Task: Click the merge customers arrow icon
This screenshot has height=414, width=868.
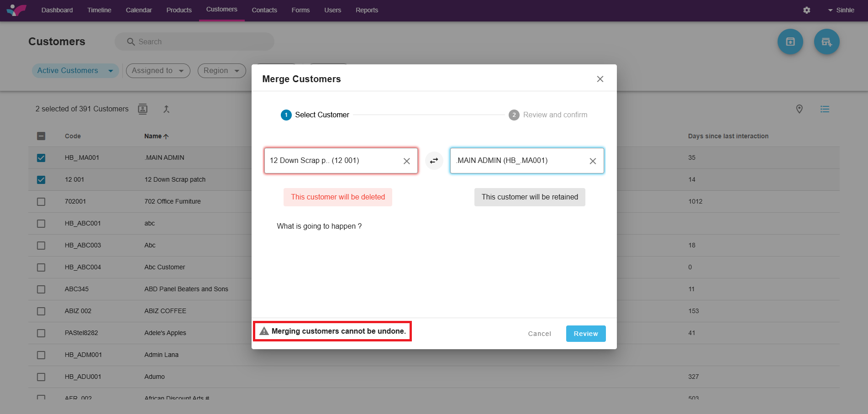Action: [166, 109]
